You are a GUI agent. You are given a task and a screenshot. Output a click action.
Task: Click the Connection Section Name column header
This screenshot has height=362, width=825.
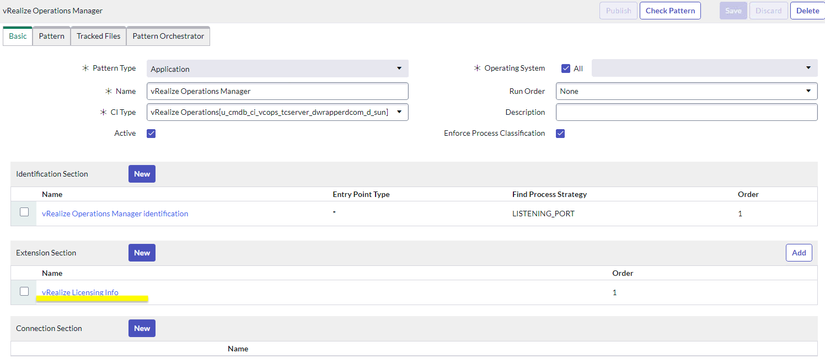[x=238, y=349]
